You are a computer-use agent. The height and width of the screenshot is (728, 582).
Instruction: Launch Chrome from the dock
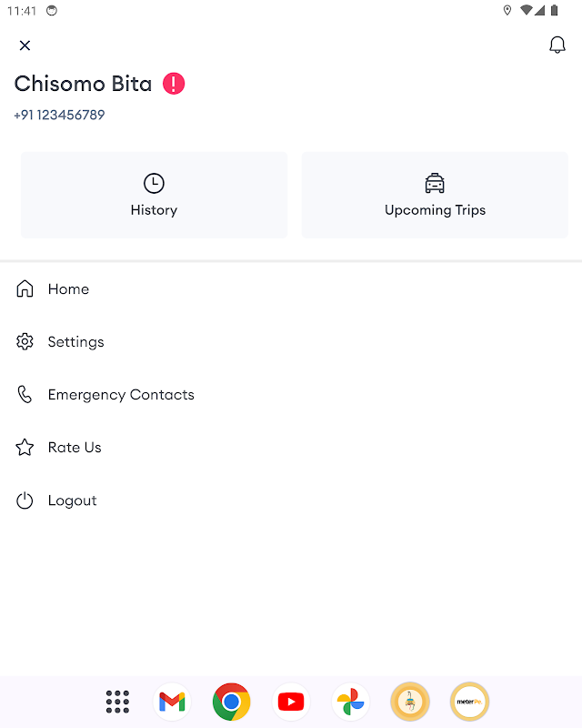[232, 702]
